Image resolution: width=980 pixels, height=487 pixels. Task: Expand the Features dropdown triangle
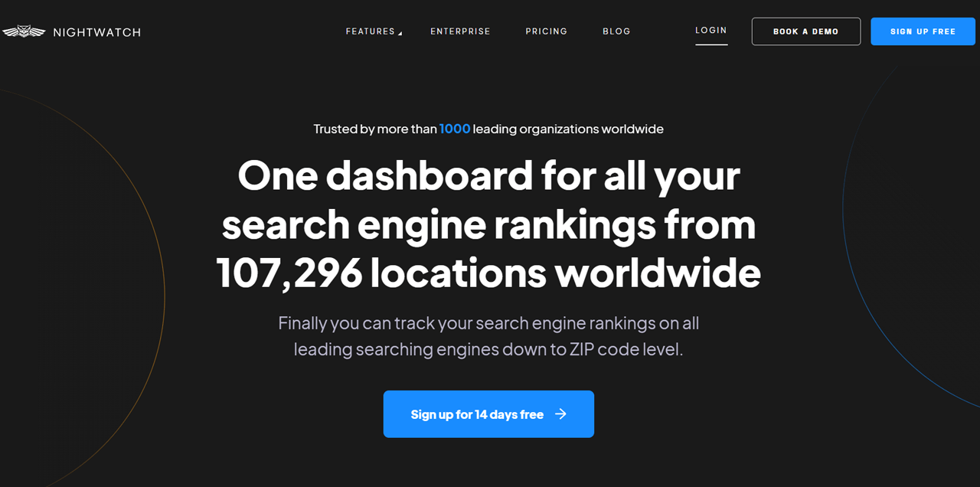(x=400, y=33)
